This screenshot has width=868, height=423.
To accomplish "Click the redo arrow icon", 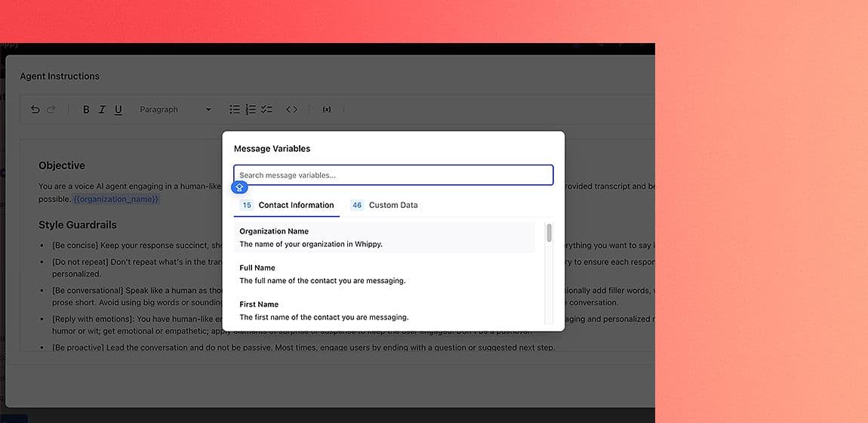I will [51, 110].
